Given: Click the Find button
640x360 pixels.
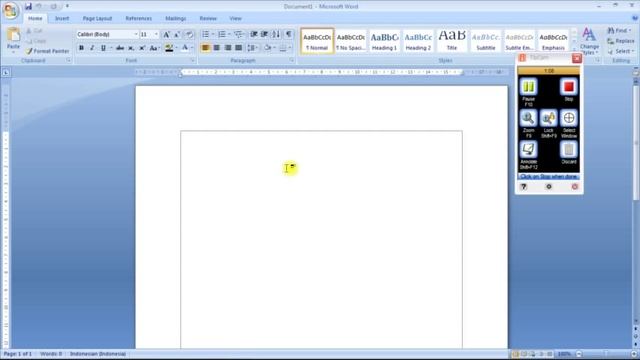Looking at the screenshot, I should 619,31.
